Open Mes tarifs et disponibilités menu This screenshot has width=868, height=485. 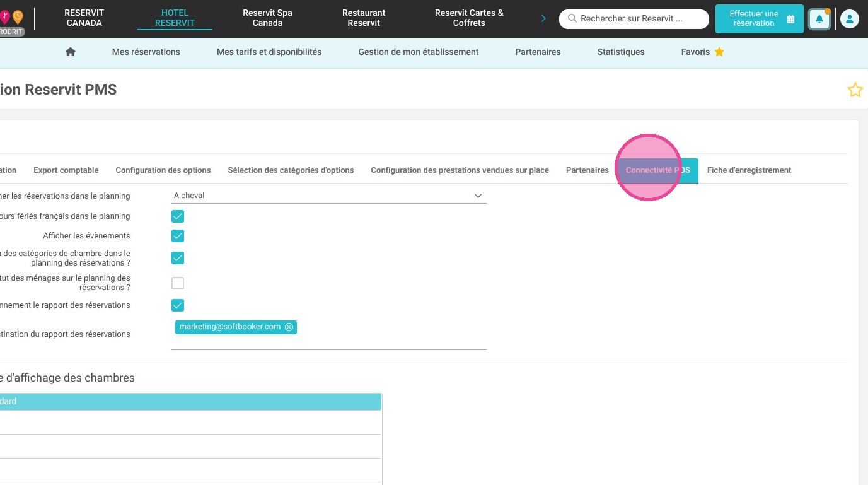(x=269, y=52)
